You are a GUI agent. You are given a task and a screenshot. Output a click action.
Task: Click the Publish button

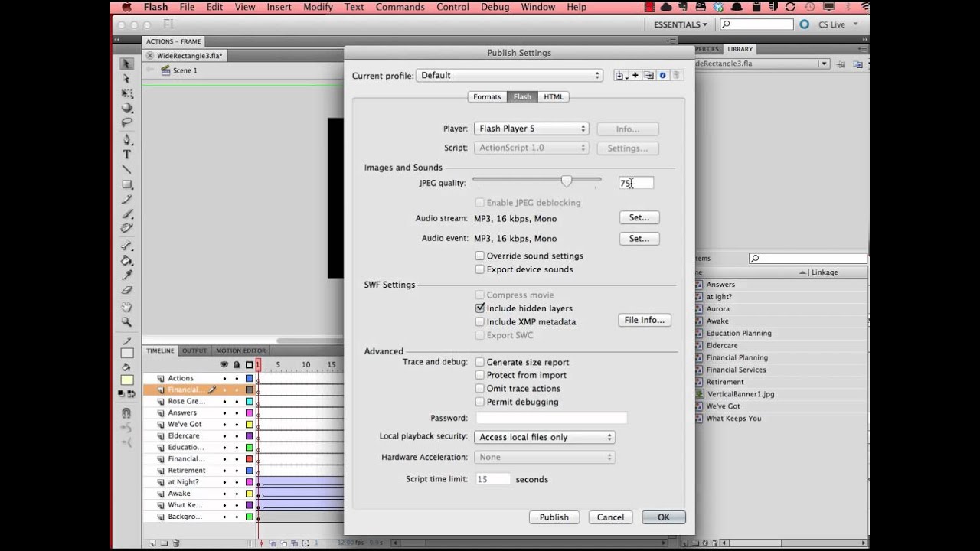(554, 517)
